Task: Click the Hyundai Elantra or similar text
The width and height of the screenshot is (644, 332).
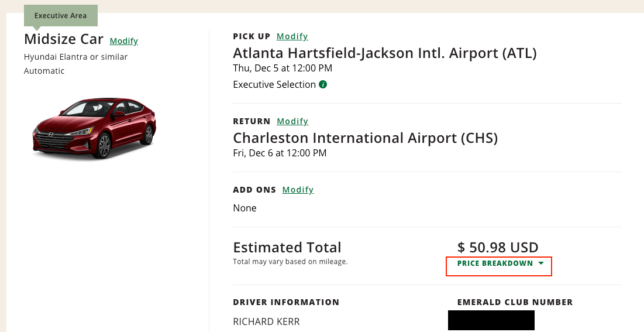Action: pos(75,57)
